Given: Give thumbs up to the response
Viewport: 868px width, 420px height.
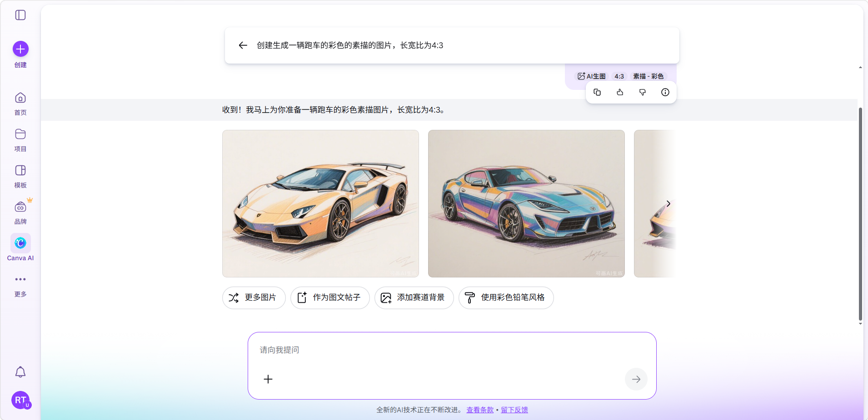Looking at the screenshot, I should (x=620, y=92).
